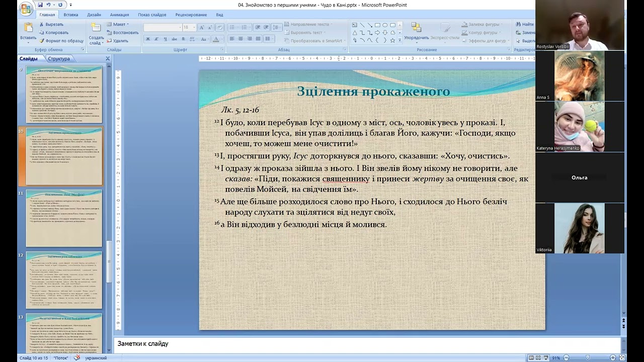Toggle text shadow S formatting
644x362 pixels.
183,39
